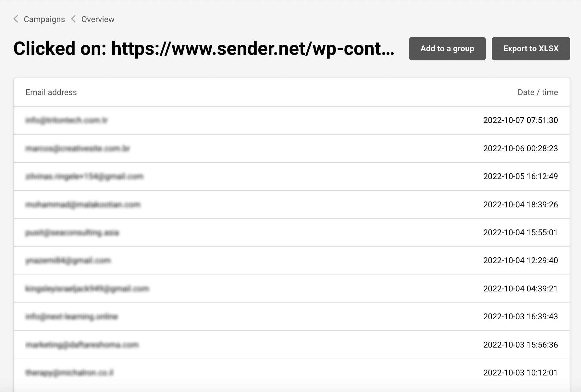The image size is (581, 392).
Task: Click timestamp 2022-10-04 12:29:40
Action: 520,261
